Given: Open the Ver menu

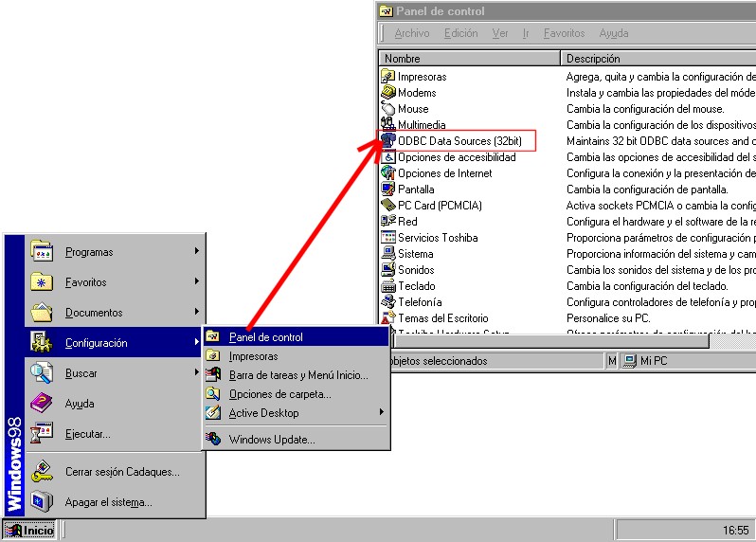Looking at the screenshot, I should tap(500, 33).
